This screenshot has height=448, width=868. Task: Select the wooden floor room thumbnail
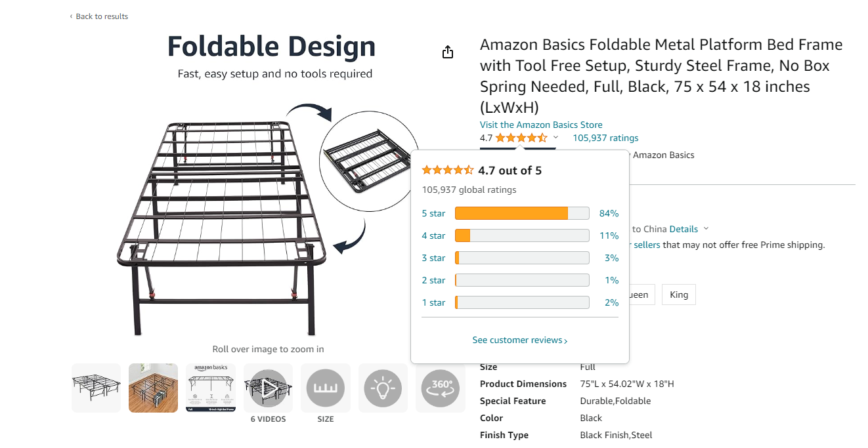(x=153, y=388)
